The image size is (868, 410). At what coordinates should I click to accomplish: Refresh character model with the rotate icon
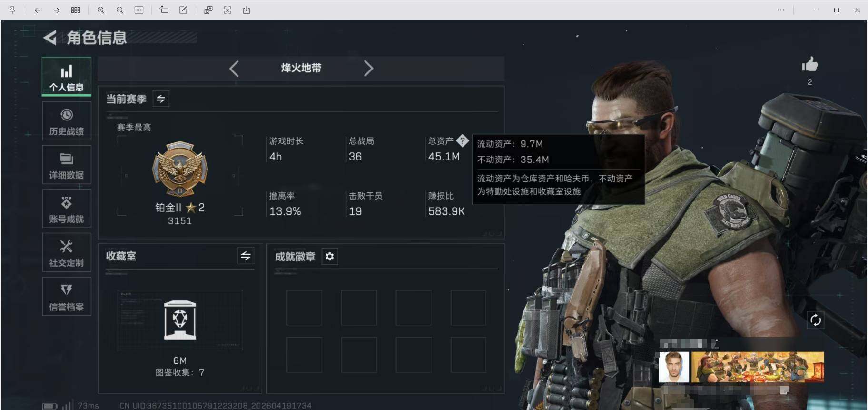816,320
